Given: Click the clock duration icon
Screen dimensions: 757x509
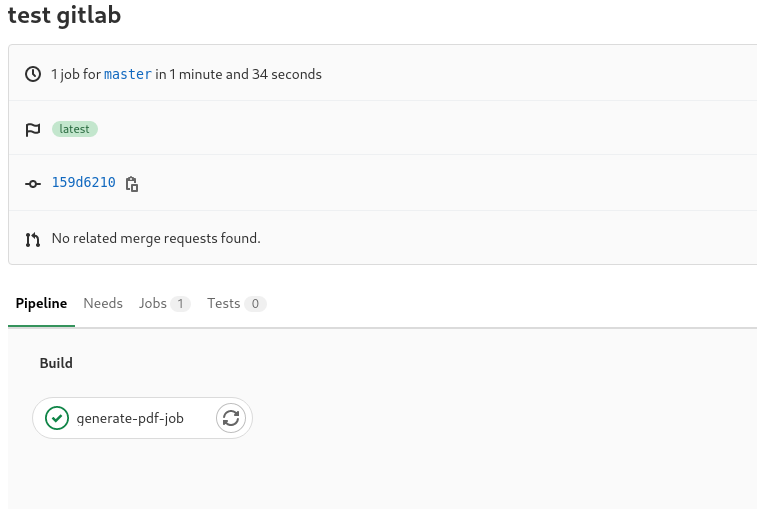Looking at the screenshot, I should click(33, 74).
